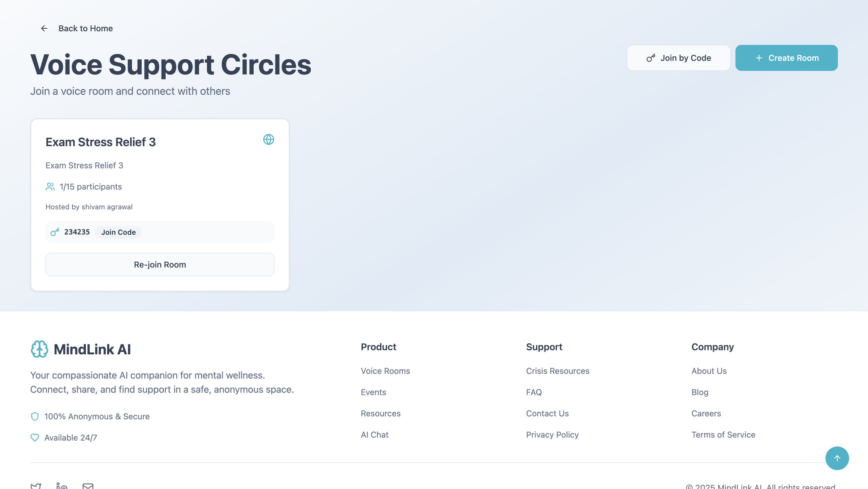Click the Exam Stress Relief 3 card title
Screen dimensions: 868x489
pos(100,142)
